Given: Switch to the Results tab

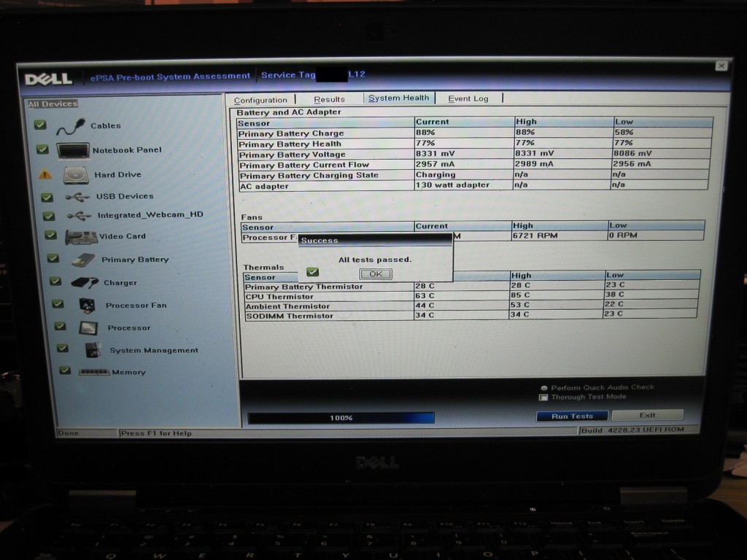Looking at the screenshot, I should [329, 99].
